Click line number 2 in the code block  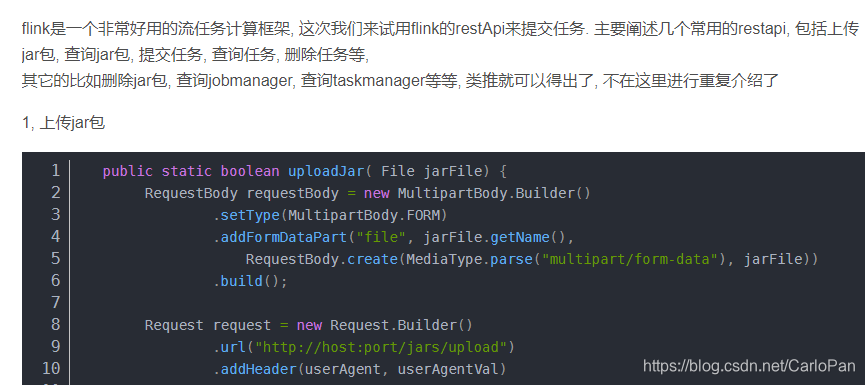coord(56,193)
